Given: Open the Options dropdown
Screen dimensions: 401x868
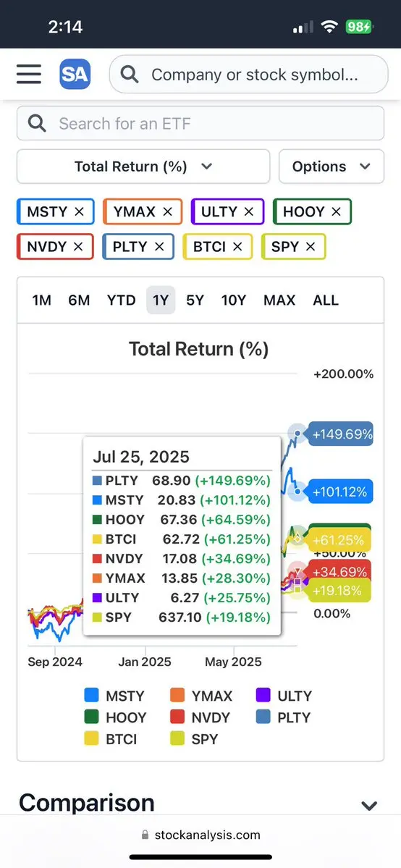Looking at the screenshot, I should [x=332, y=166].
